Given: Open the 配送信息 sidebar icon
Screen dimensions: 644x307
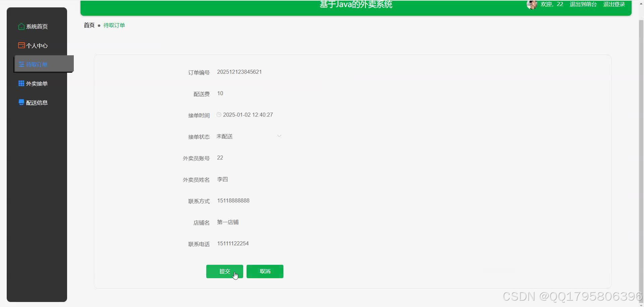Looking at the screenshot, I should (21, 102).
